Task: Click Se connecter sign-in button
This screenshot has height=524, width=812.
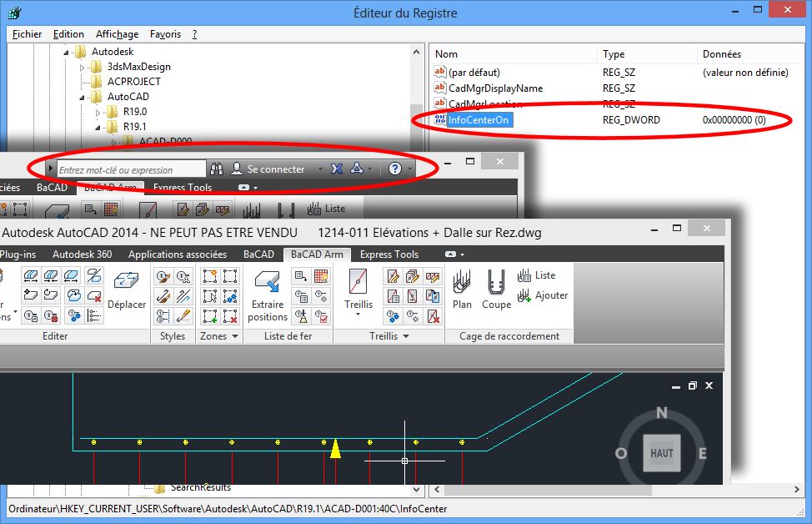Action: point(268,169)
